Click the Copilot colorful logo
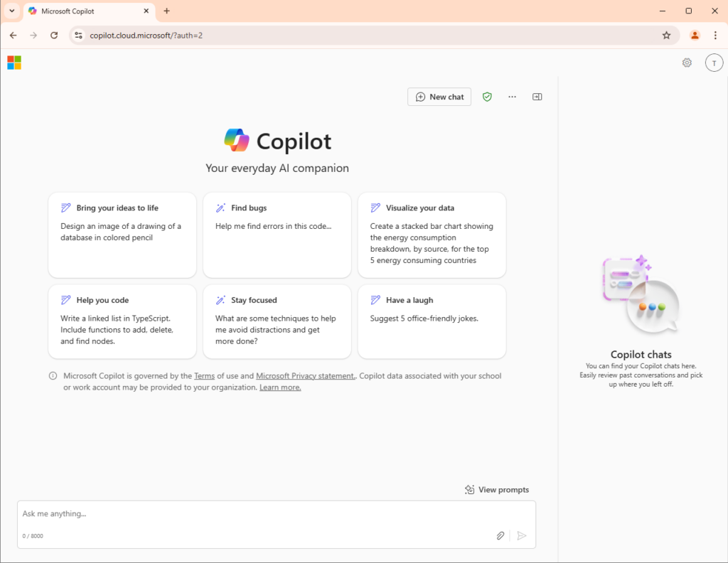The width and height of the screenshot is (728, 563). (x=237, y=140)
